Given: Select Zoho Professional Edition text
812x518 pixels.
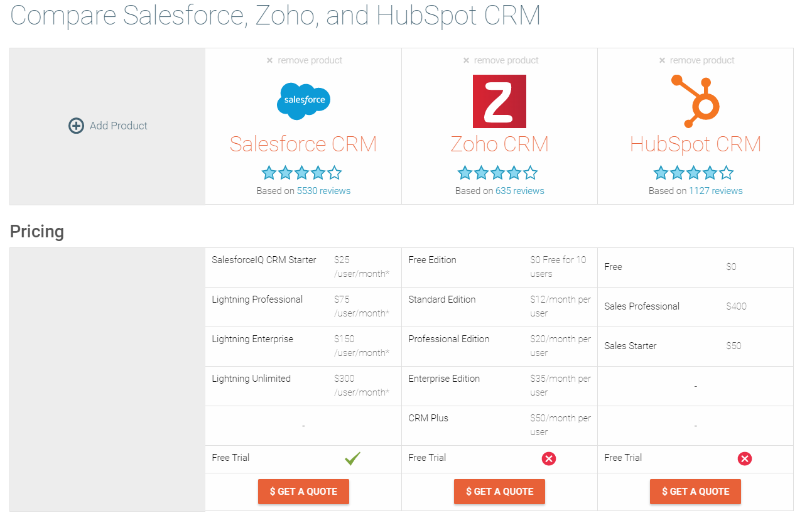Looking at the screenshot, I should [x=449, y=339].
